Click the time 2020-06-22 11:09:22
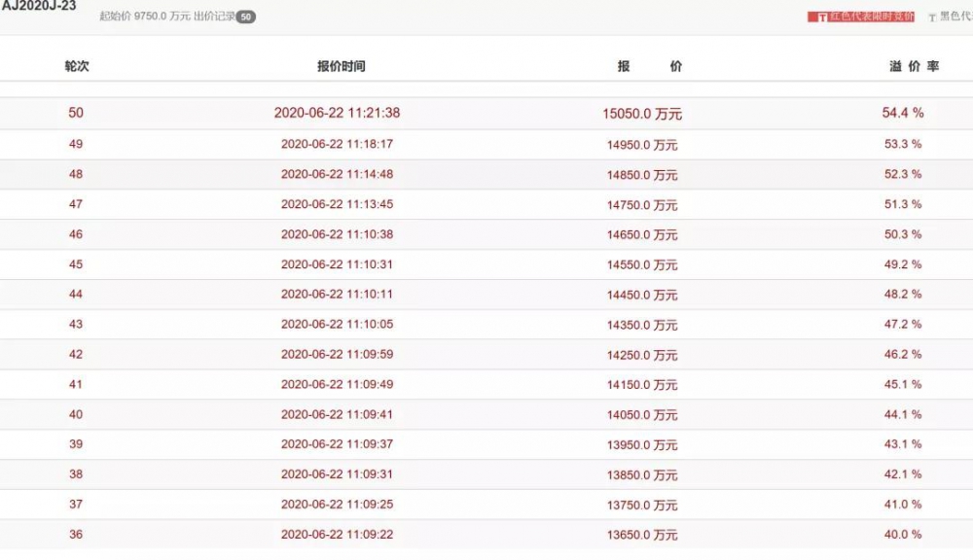 tap(337, 534)
